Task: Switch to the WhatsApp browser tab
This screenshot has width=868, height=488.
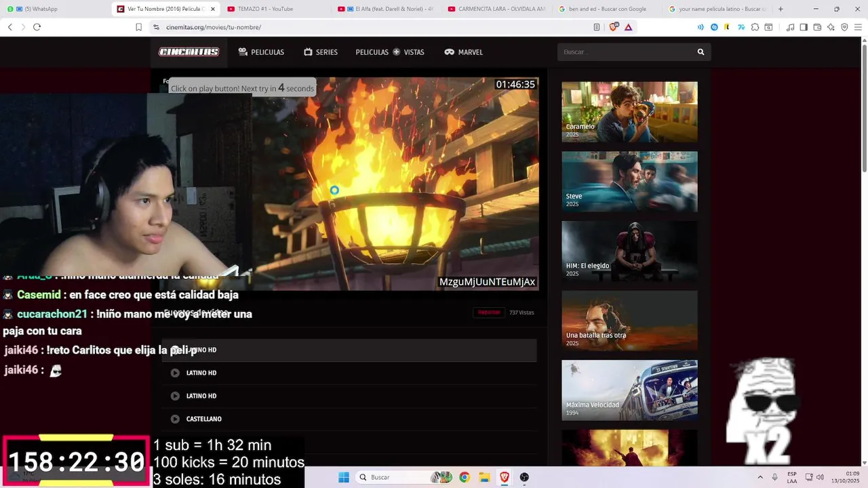Action: [x=56, y=9]
